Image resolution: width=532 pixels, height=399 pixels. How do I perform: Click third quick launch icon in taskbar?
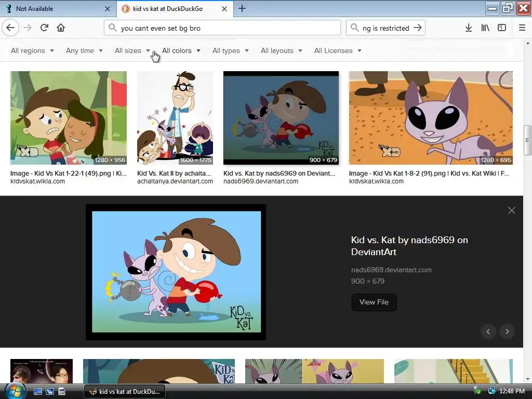(62, 392)
